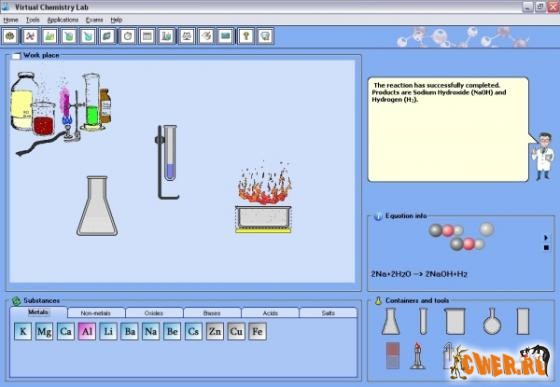Open the Home menu

(11, 20)
